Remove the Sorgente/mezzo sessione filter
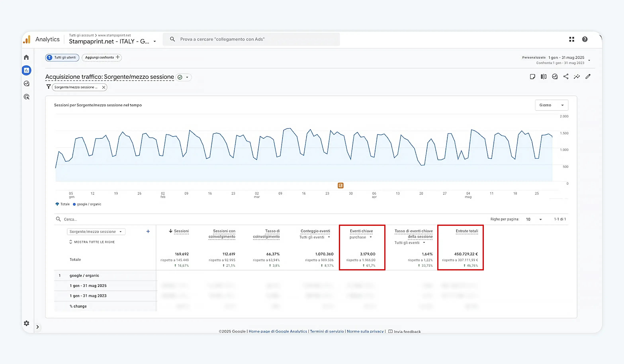The image size is (624, 364). click(x=104, y=87)
